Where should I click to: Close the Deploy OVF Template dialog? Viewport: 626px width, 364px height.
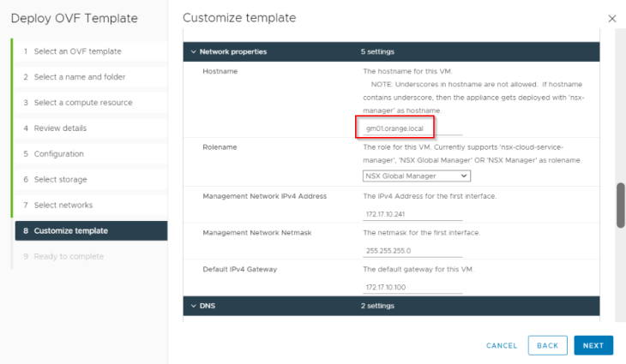612,19
